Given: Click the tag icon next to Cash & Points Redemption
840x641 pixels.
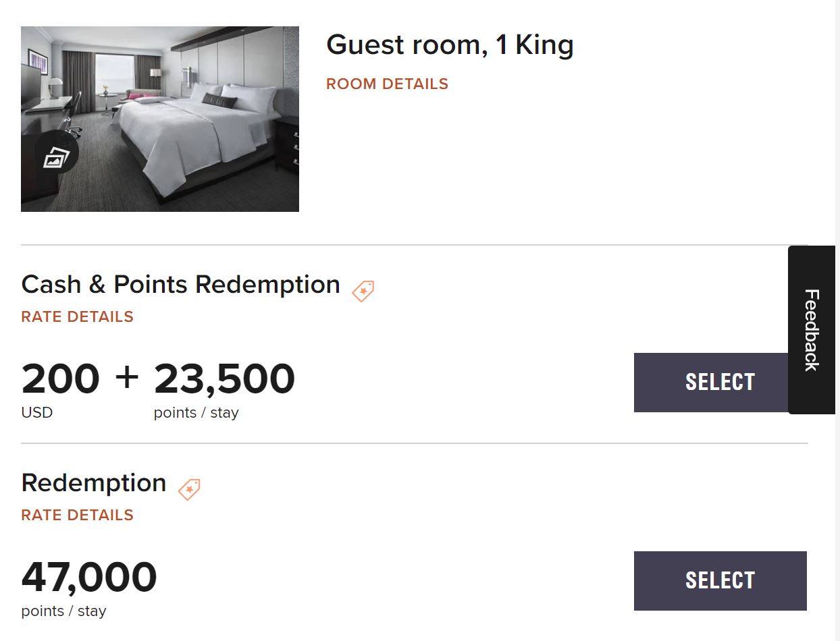Looking at the screenshot, I should point(363,291).
